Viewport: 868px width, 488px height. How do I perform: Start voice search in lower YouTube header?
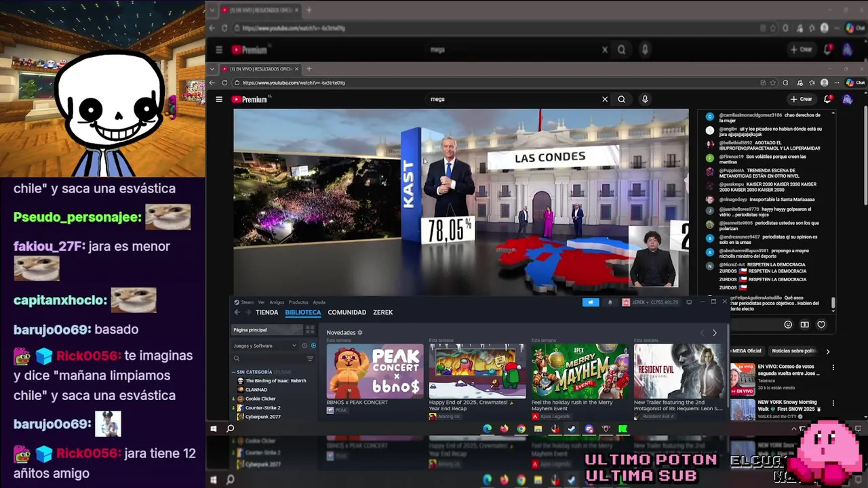pyautogui.click(x=645, y=99)
